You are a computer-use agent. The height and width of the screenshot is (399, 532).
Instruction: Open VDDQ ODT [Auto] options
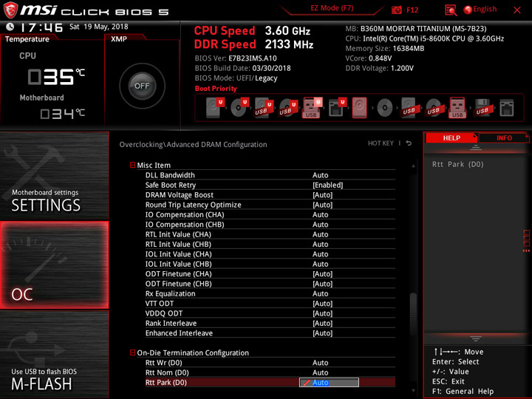tap(323, 313)
